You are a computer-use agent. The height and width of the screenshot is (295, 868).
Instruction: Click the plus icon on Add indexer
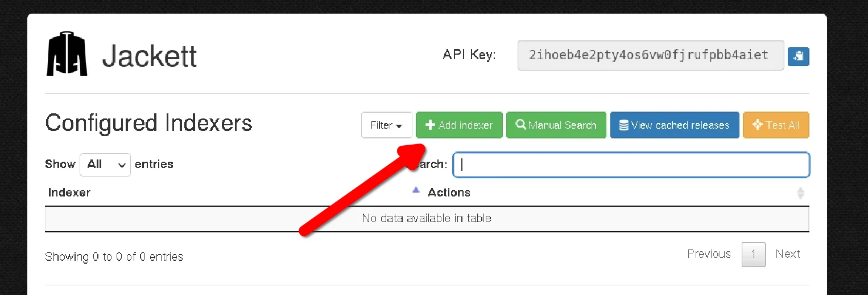point(430,125)
